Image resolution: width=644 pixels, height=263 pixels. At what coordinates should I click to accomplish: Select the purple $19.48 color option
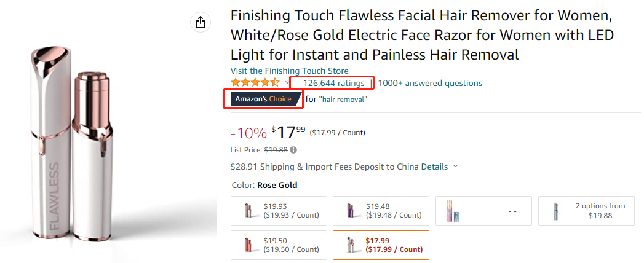tap(380, 211)
